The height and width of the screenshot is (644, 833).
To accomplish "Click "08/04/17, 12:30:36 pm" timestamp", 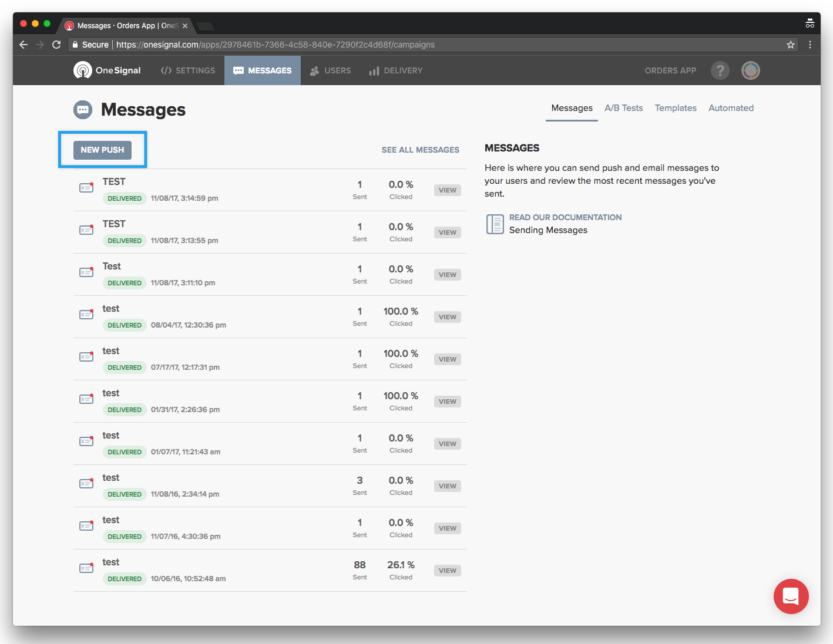I will 188,325.
